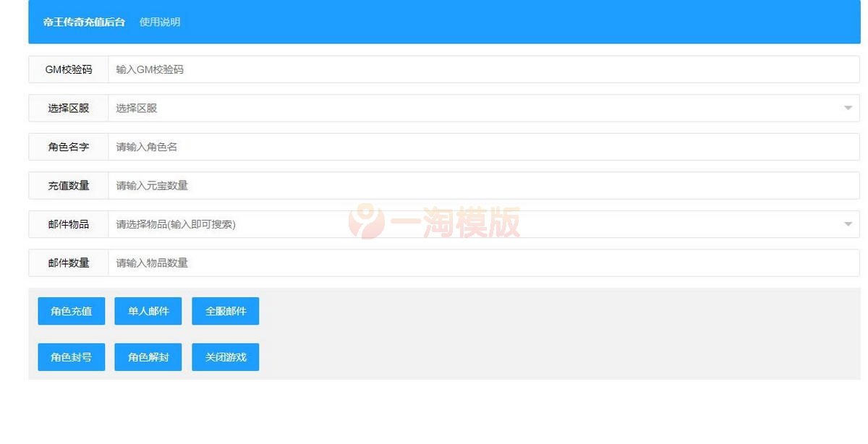868x444 pixels.
Task: Click inside the gray button panel area
Action: tap(506, 334)
